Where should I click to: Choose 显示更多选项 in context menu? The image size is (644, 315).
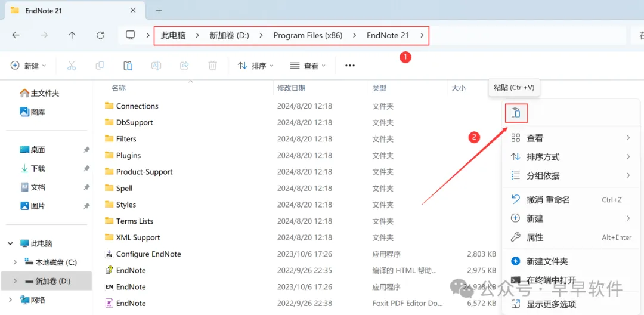[571, 304]
